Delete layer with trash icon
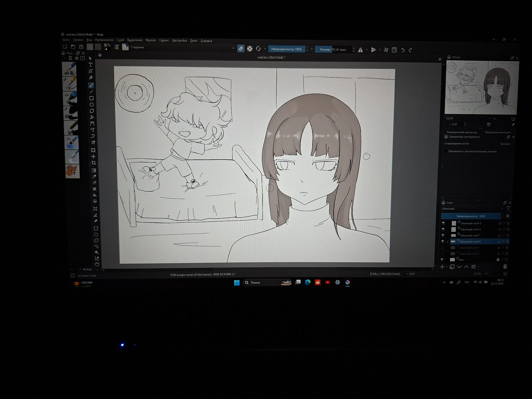Viewport: 532px width, 399px height. click(505, 267)
